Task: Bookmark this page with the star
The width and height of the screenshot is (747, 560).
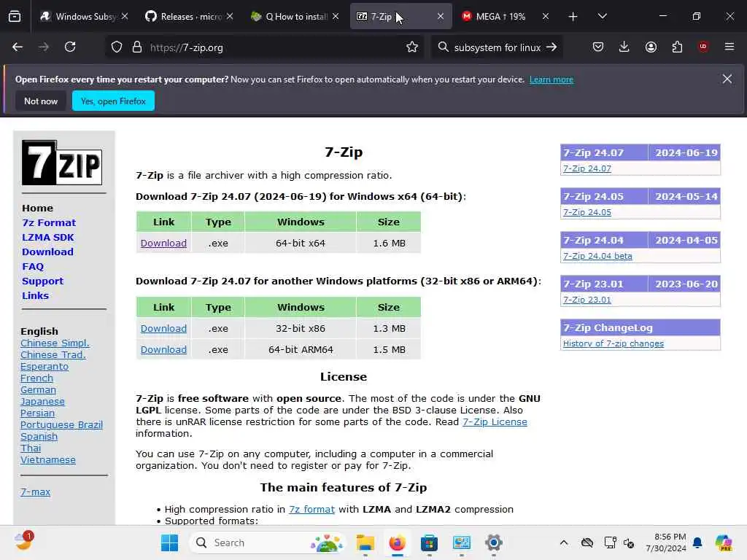Action: 412,47
